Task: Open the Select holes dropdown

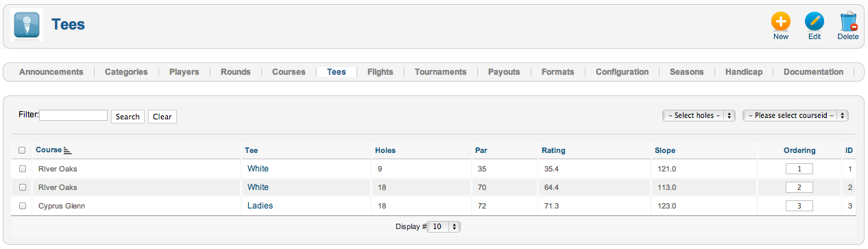Action: coord(699,116)
